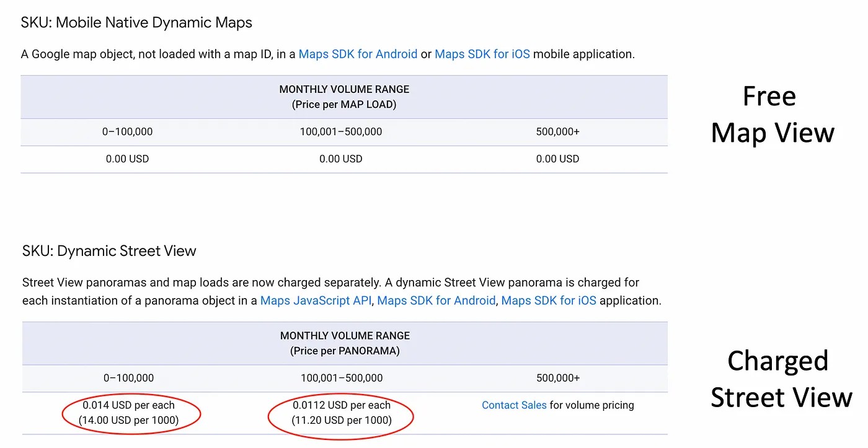868x448 pixels.
Task: Open the Maps JavaScript API link
Action: click(x=316, y=301)
